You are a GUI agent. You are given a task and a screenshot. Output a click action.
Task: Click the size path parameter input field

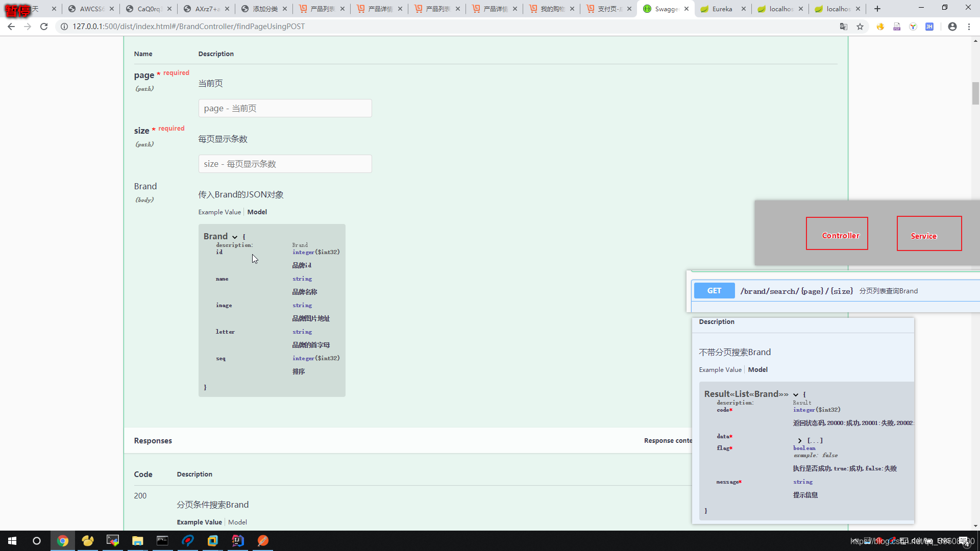pos(285,163)
